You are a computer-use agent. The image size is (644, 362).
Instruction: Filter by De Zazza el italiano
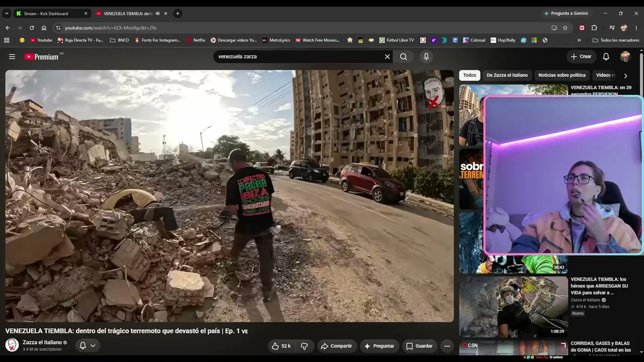pos(507,75)
